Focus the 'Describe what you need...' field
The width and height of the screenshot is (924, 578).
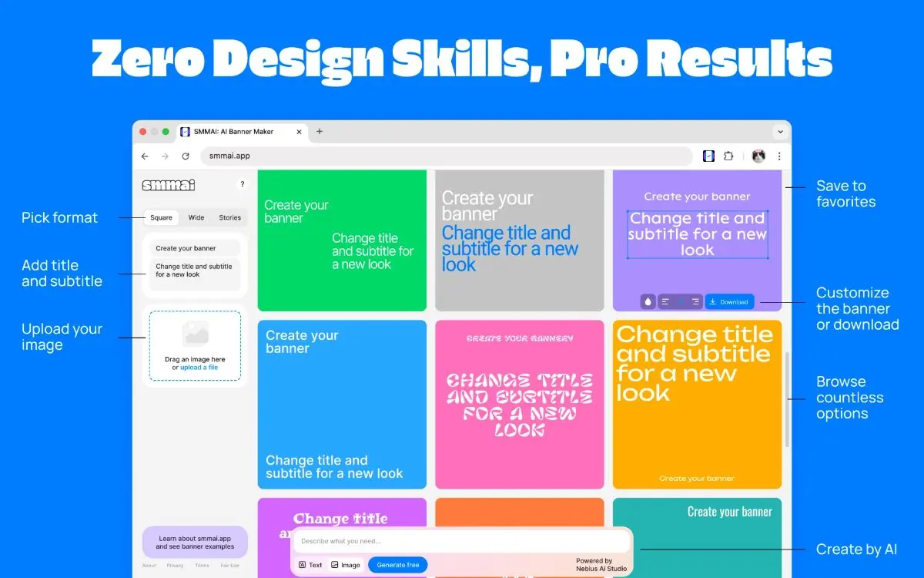(x=462, y=541)
